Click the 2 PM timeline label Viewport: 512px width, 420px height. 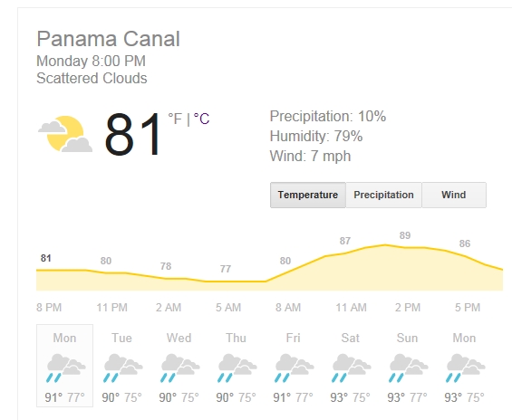coord(408,308)
